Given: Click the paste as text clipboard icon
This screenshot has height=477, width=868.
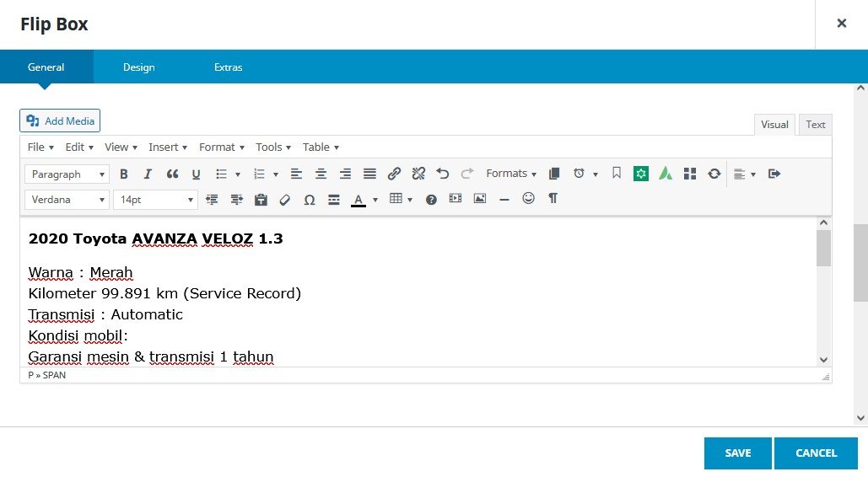Looking at the screenshot, I should click(x=261, y=200).
